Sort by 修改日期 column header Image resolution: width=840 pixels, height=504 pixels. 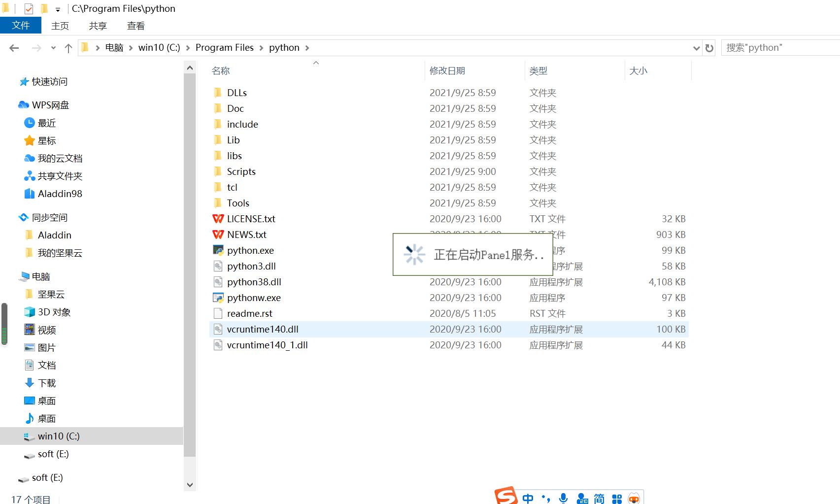click(x=447, y=70)
